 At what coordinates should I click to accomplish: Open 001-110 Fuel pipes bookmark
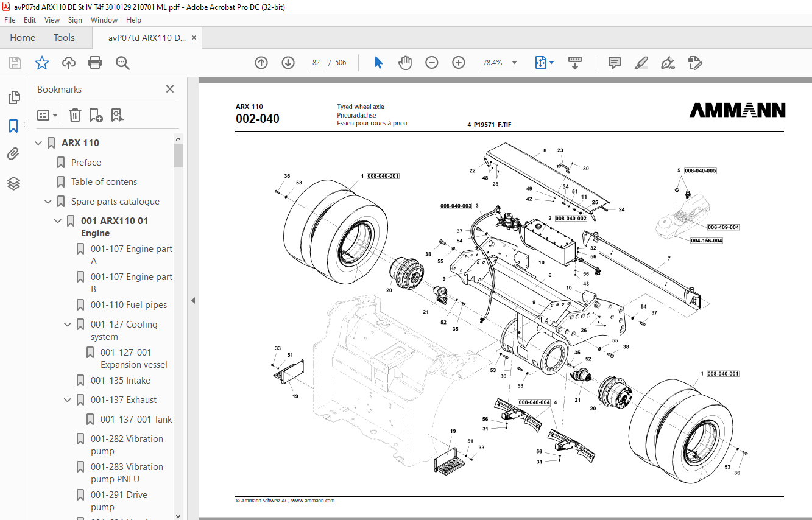click(x=129, y=305)
